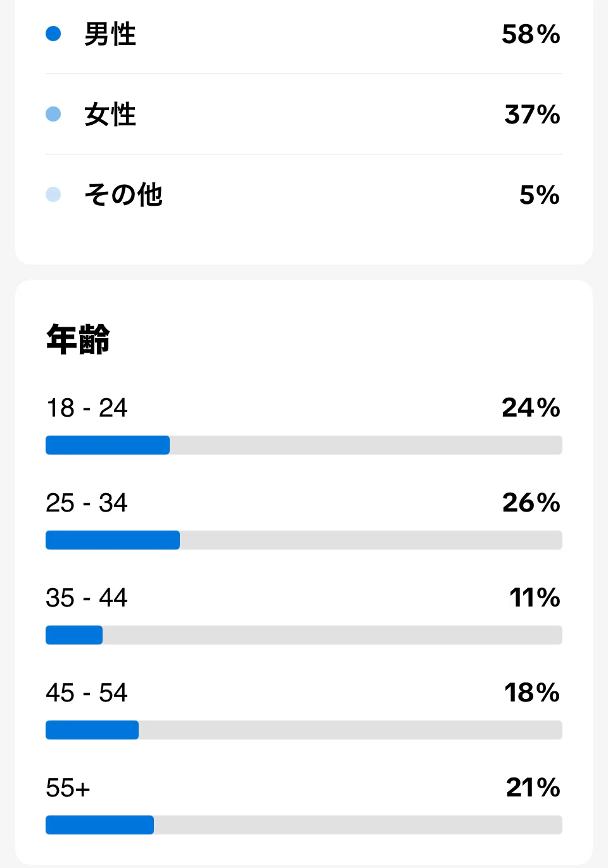Click the 45 - 54 age progress bar
This screenshot has height=868, width=608.
304,730
